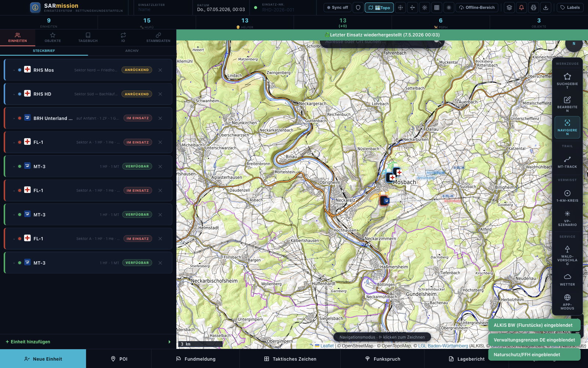Open the Archiv sub-tab
The height and width of the screenshot is (368, 588).
tap(132, 51)
